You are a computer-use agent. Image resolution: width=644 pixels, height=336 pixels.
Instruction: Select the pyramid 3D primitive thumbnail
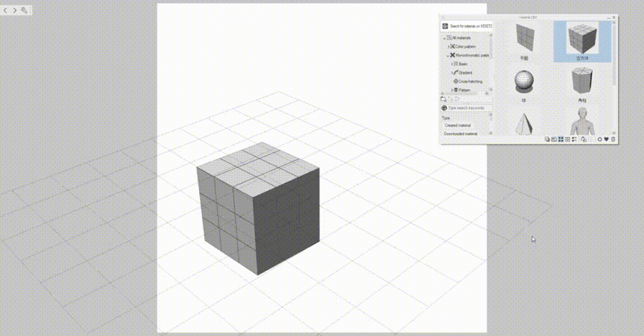tap(524, 123)
